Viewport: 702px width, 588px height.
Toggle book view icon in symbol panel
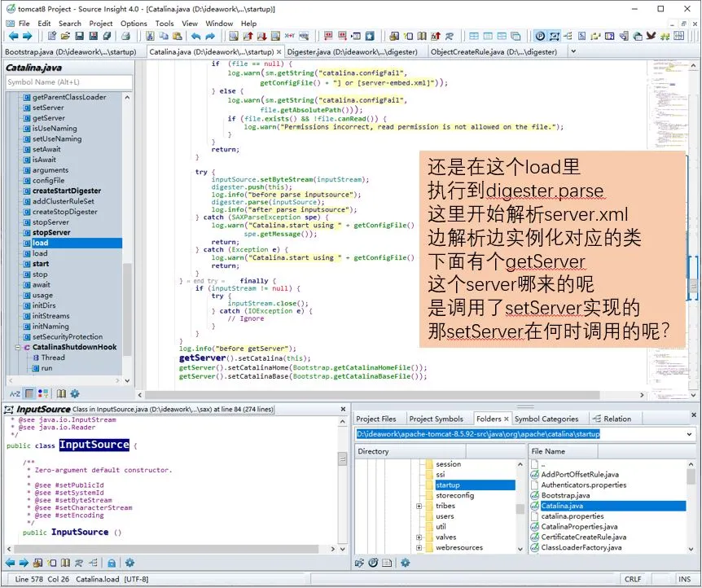(61, 393)
